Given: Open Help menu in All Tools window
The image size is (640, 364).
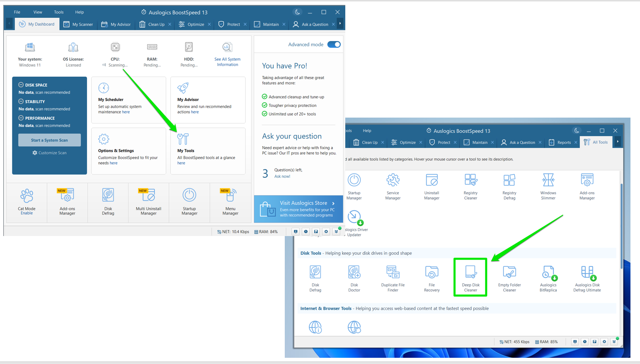Looking at the screenshot, I should click(x=367, y=131).
